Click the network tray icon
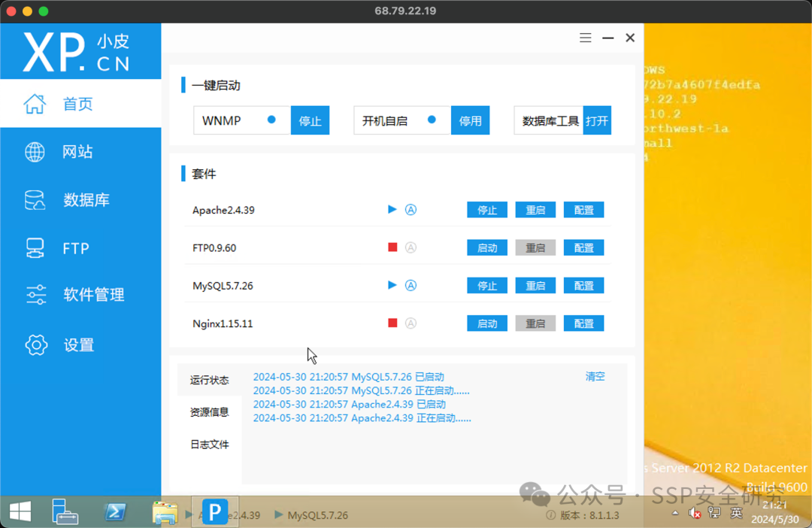 [x=715, y=513]
